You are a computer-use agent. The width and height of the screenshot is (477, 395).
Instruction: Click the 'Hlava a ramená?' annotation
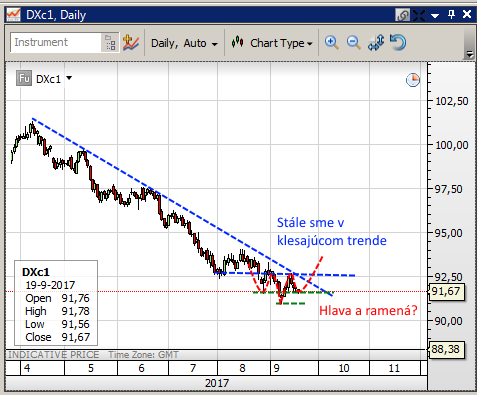coord(368,311)
